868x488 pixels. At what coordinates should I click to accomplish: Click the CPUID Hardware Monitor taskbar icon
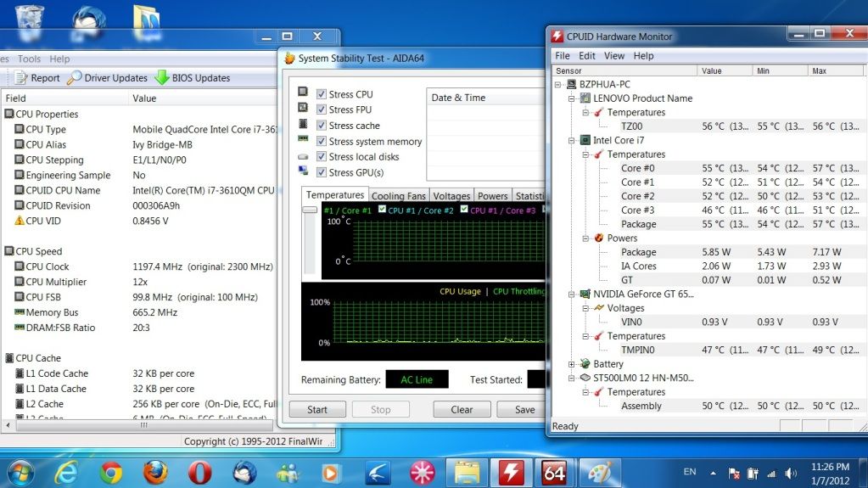point(511,471)
